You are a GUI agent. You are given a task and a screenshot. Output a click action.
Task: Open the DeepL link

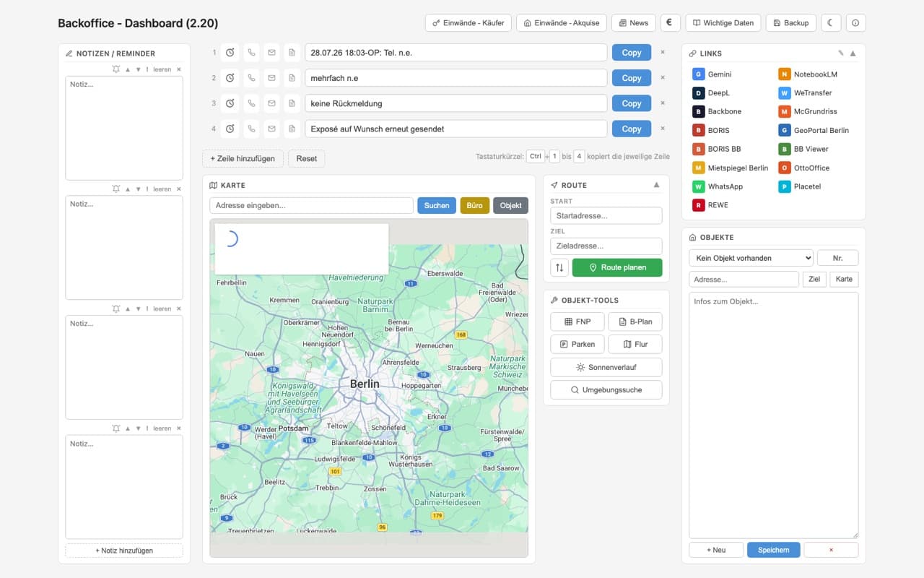click(x=711, y=92)
